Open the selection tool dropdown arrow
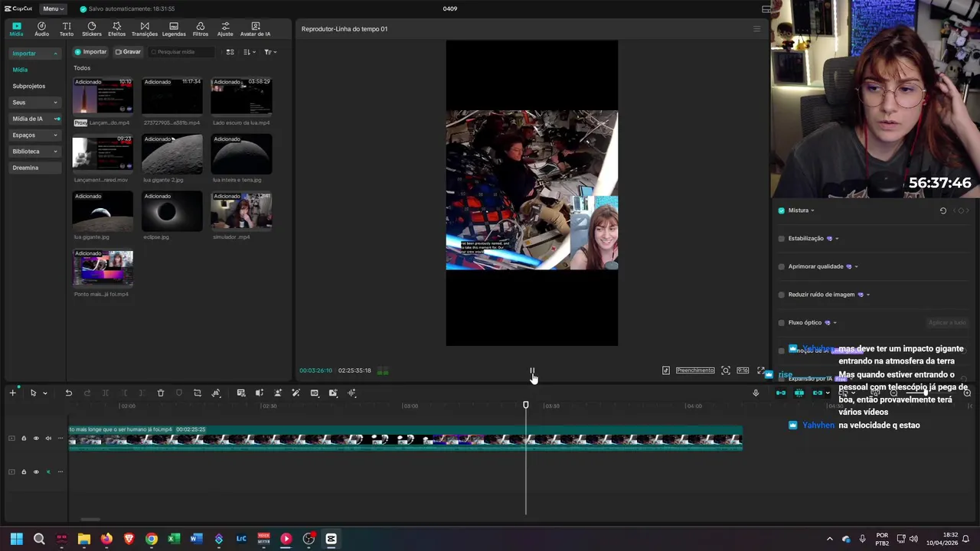The height and width of the screenshot is (551, 980). [x=45, y=393]
